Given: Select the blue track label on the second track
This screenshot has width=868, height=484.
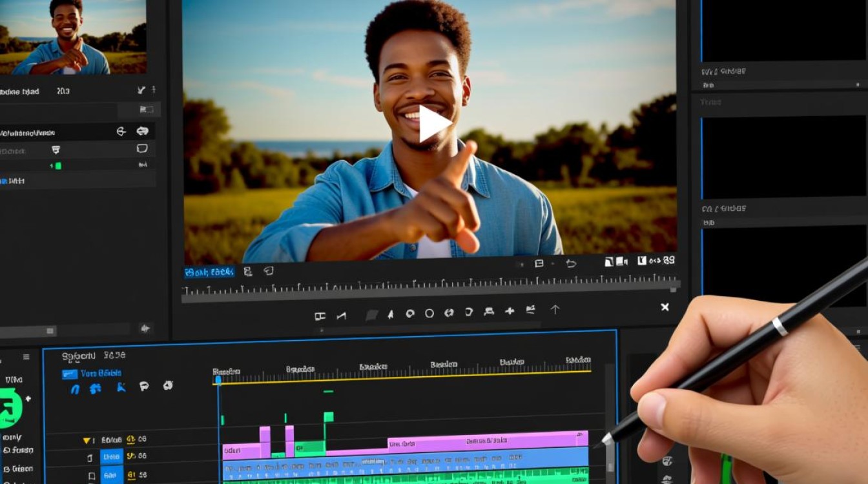Looking at the screenshot, I should (112, 458).
